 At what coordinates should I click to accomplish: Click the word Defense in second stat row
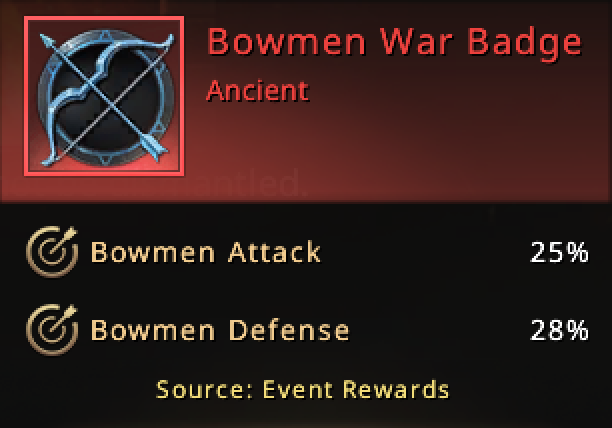288,330
